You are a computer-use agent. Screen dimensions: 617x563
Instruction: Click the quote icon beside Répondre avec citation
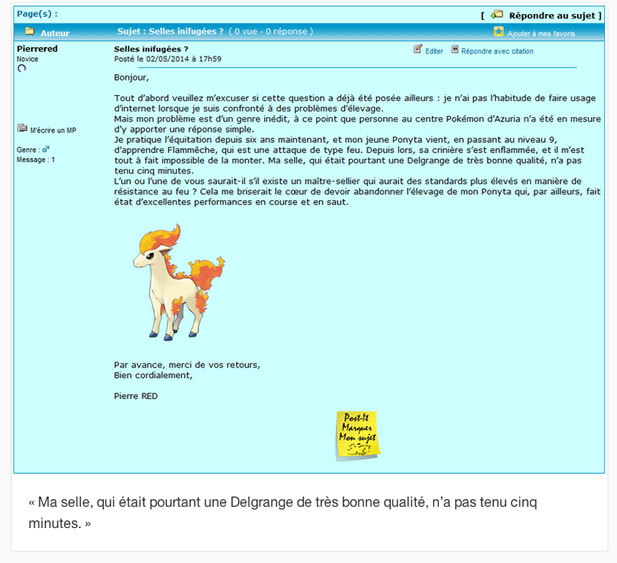(454, 49)
